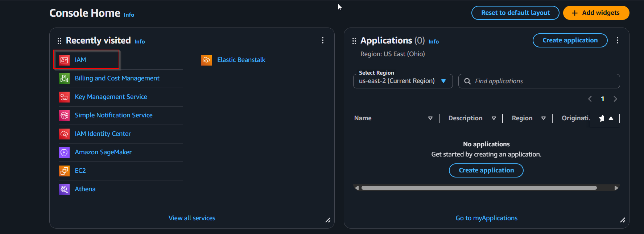Image resolution: width=644 pixels, height=234 pixels.
Task: Click the Elastic Beanstalk icon
Action: click(x=206, y=60)
